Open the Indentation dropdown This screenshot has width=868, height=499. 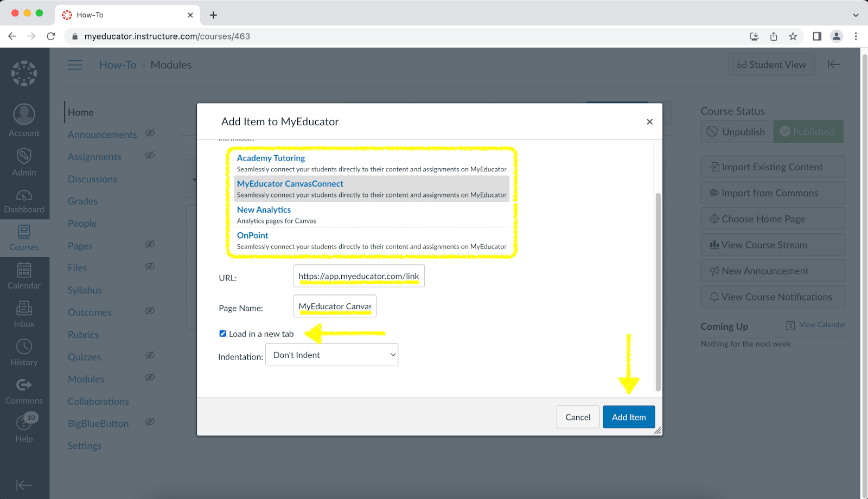coord(331,355)
